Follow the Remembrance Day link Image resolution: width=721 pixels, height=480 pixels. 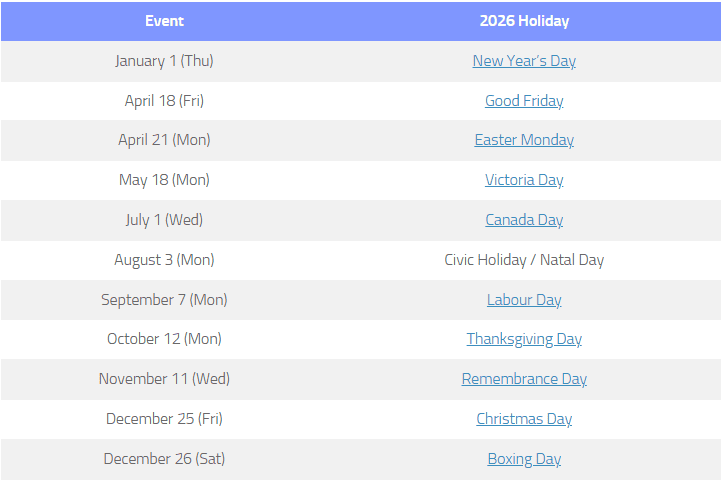pos(524,379)
